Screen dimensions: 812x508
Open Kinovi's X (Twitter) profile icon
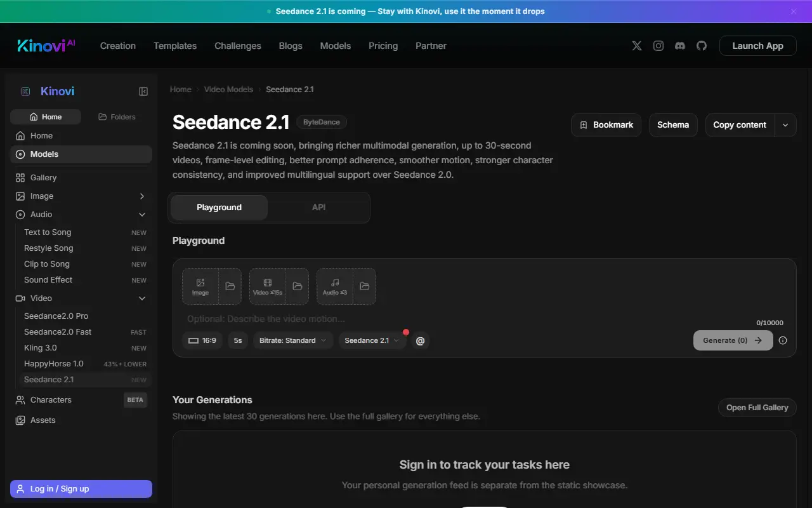(637, 46)
